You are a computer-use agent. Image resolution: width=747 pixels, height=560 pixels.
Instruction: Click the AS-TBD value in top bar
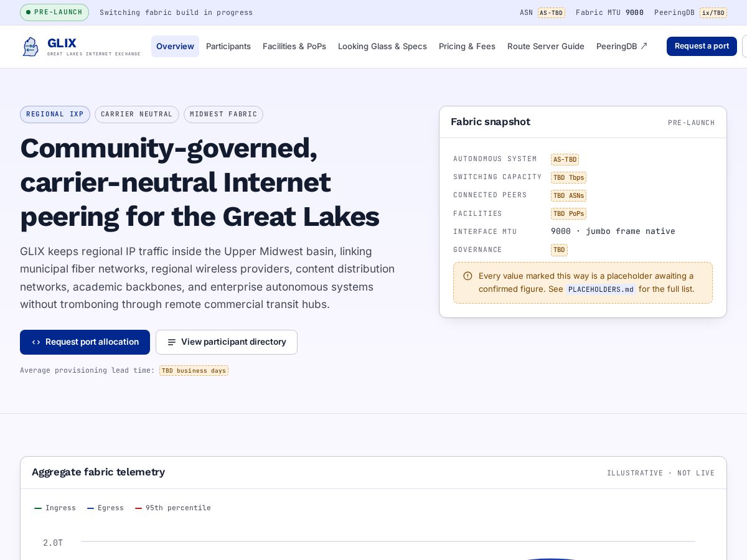click(x=552, y=12)
